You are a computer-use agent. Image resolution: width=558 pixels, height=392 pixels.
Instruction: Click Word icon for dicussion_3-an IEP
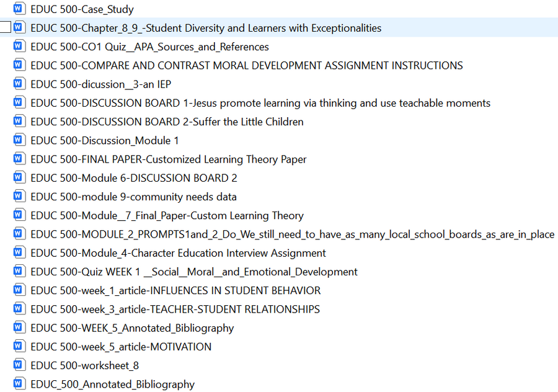click(x=19, y=83)
